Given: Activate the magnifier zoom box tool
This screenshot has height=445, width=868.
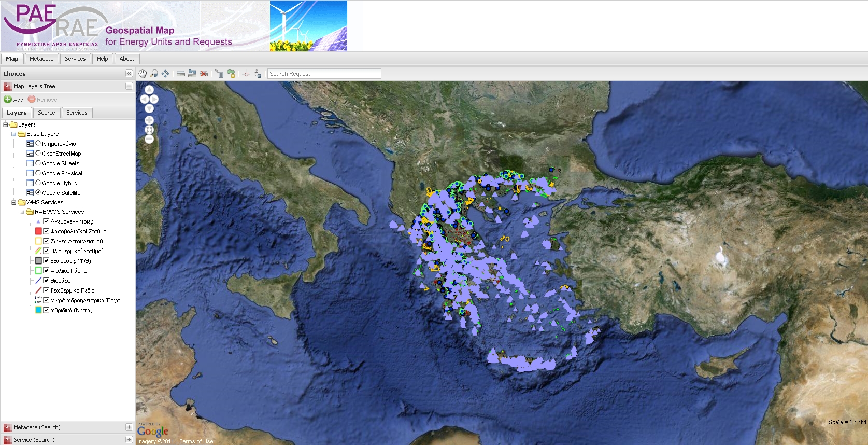Looking at the screenshot, I should 154,74.
